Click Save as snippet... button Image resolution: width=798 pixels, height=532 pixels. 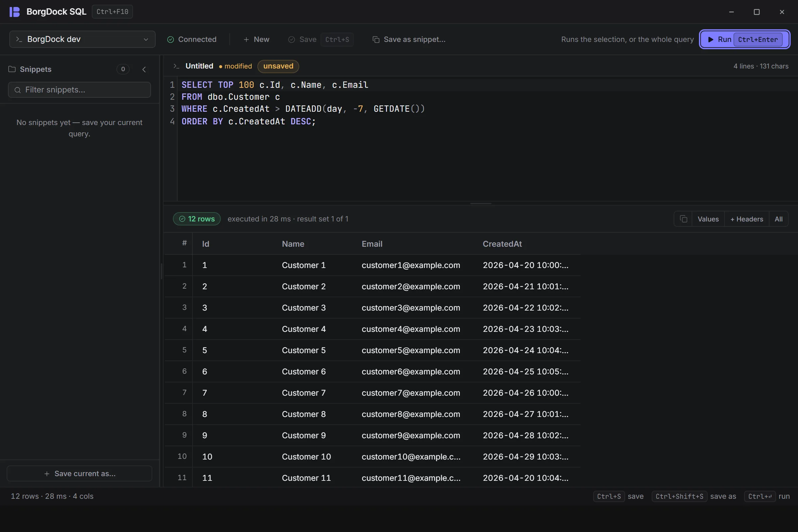point(409,39)
